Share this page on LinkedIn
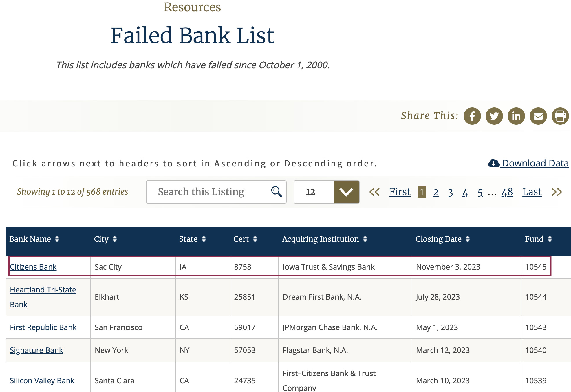This screenshot has width=571, height=392. tap(516, 116)
